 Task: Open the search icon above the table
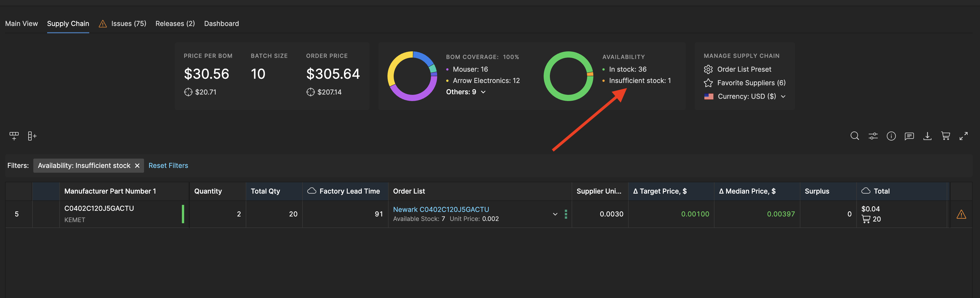pyautogui.click(x=855, y=136)
